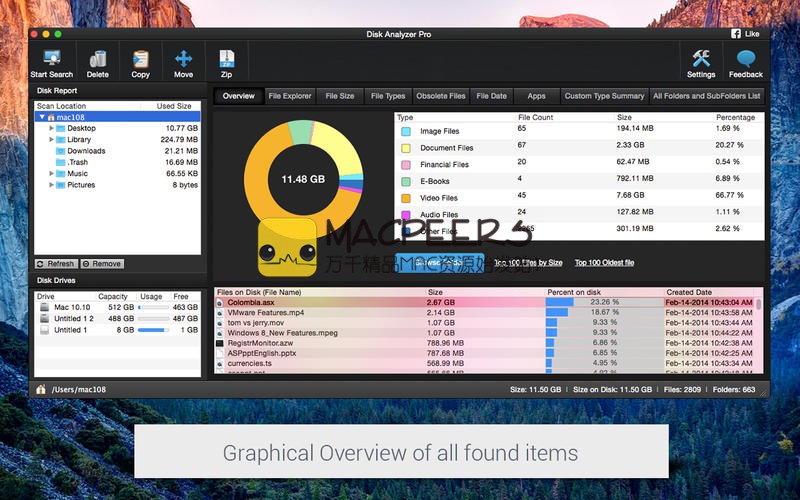Click the Delete trash can icon
Image resolution: width=800 pixels, height=500 pixels.
[97, 59]
